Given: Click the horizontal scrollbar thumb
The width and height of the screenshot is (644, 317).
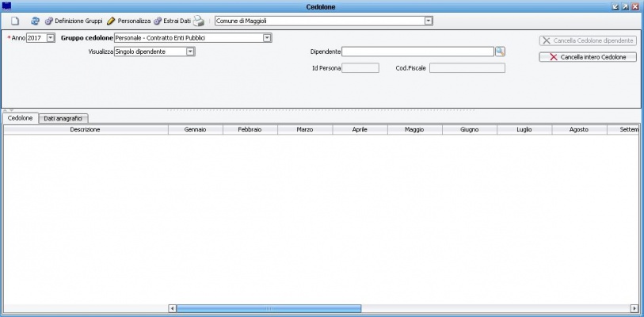Looking at the screenshot, I should click(269, 308).
